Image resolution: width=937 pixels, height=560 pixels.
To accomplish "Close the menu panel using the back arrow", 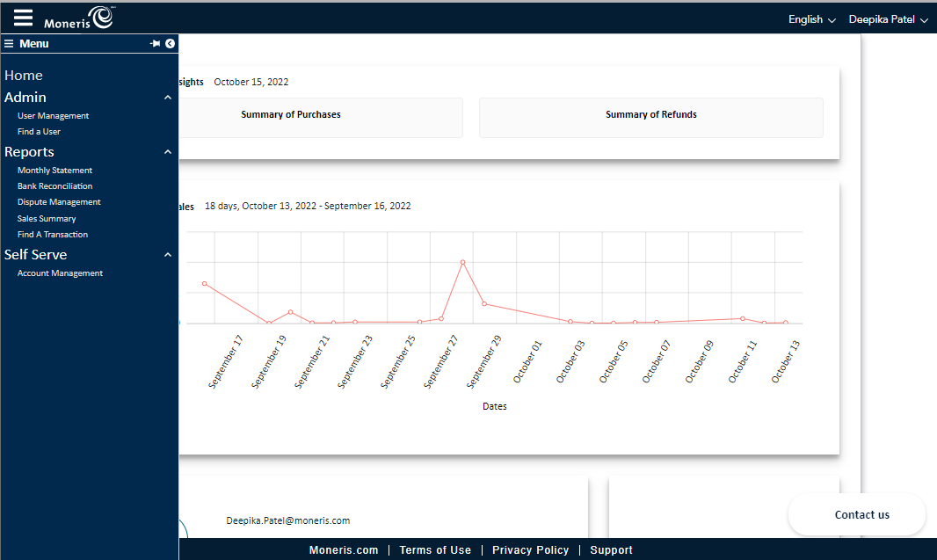I will tap(170, 43).
